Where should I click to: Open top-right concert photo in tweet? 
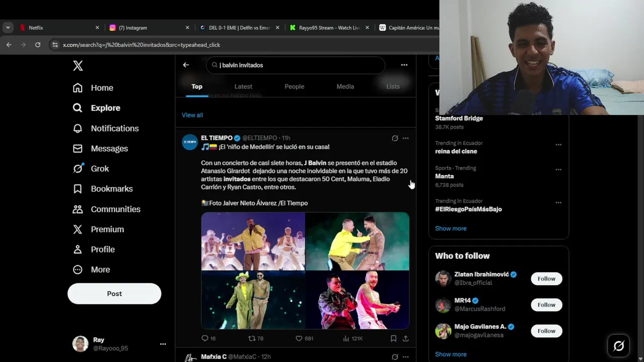coord(358,241)
